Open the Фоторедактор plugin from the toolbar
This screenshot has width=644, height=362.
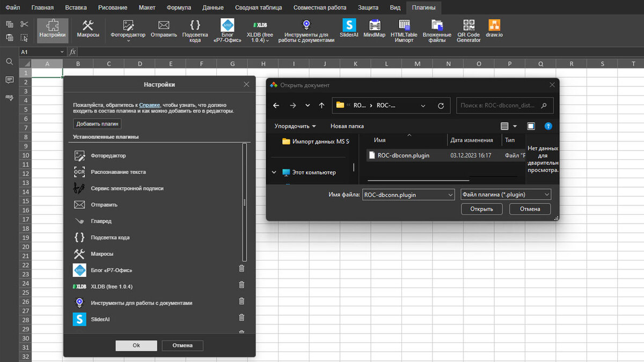[x=128, y=29]
